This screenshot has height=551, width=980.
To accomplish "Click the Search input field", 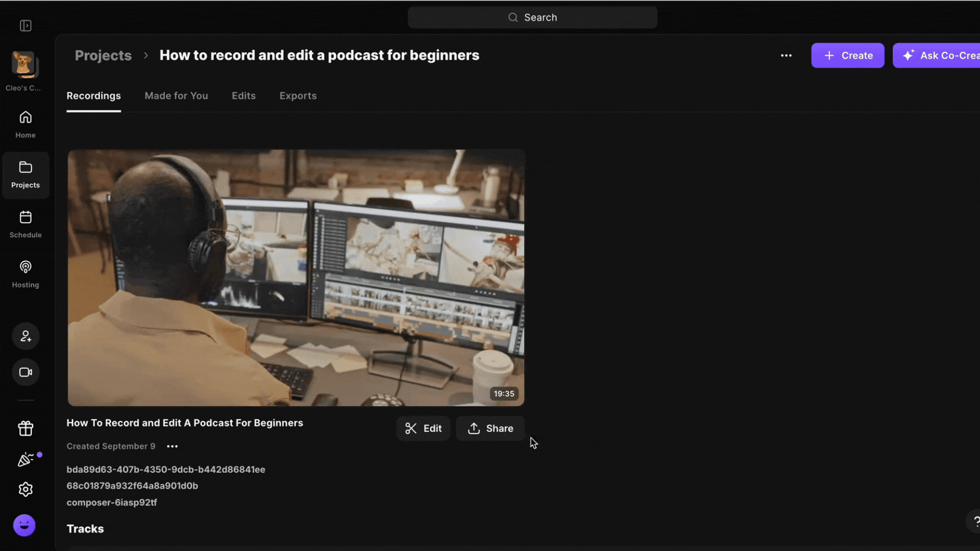I will pos(532,17).
